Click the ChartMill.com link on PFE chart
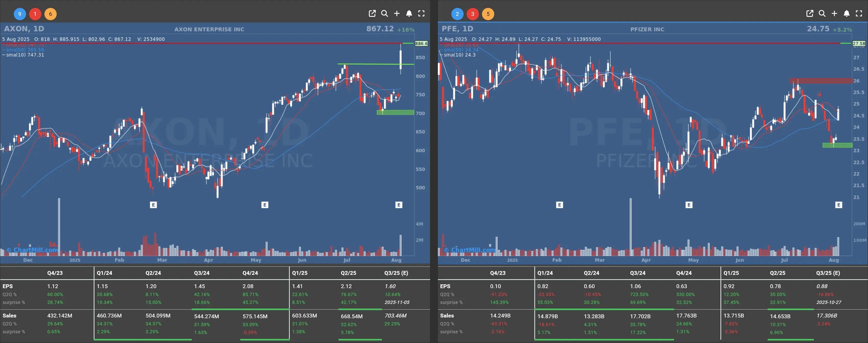This screenshot has width=868, height=343. [470, 250]
